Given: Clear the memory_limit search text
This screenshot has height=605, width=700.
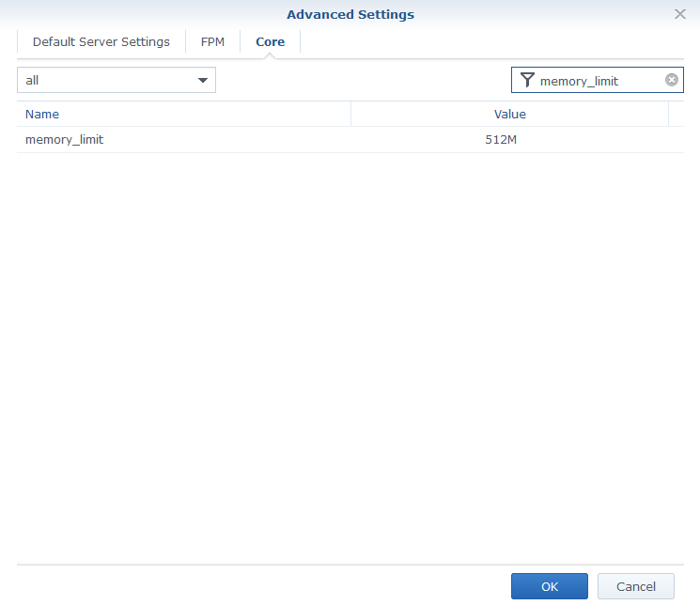Looking at the screenshot, I should tap(672, 80).
